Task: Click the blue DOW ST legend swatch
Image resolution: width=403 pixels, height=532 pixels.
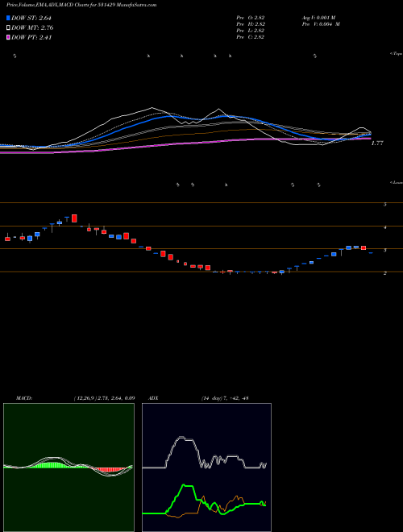Action: coord(8,19)
